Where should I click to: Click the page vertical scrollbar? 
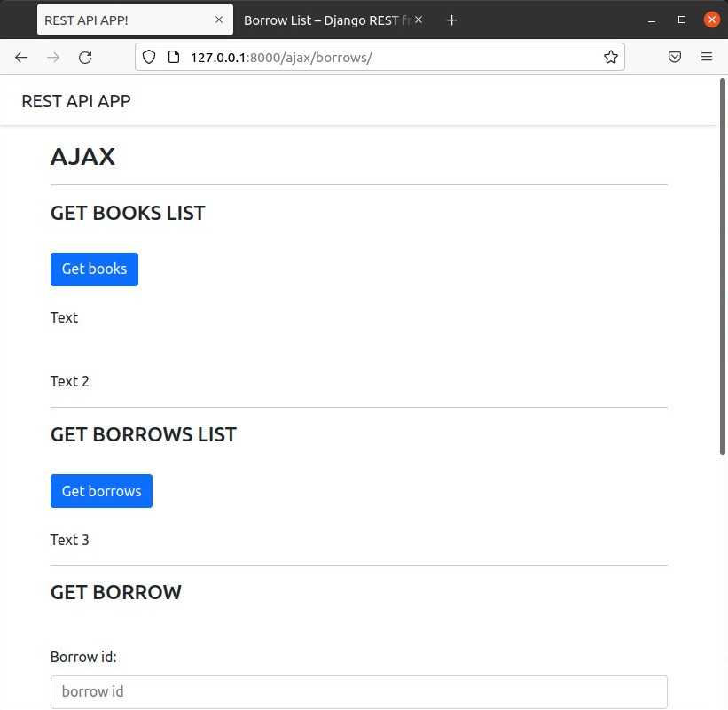point(724,266)
